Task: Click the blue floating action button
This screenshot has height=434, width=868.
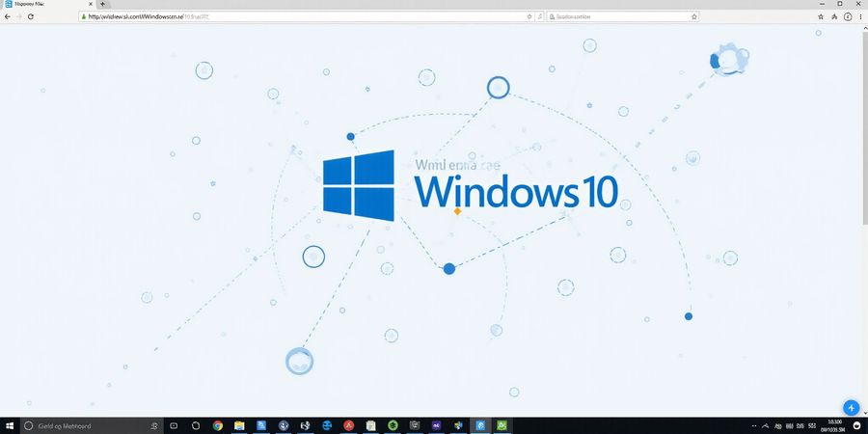Action: 851,408
